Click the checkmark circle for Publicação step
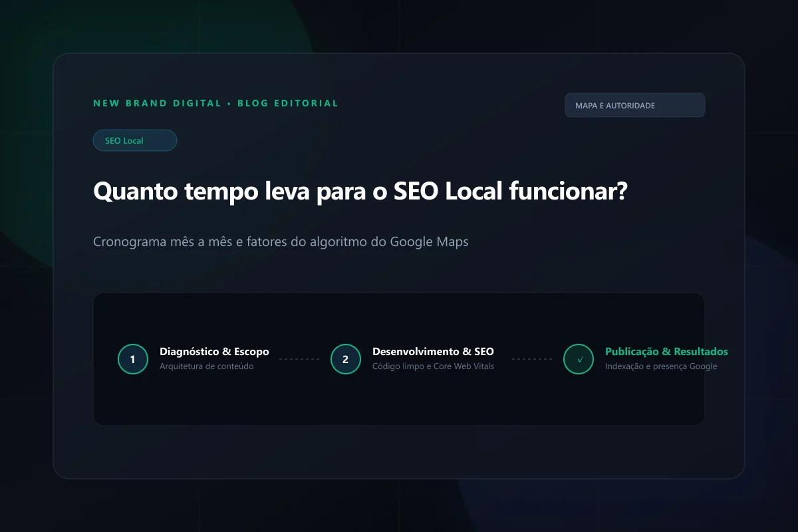 [x=579, y=359]
